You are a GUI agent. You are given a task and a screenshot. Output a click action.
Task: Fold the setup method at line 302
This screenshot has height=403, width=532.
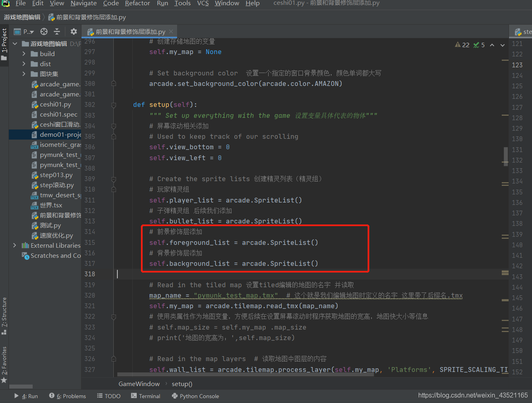[114, 104]
